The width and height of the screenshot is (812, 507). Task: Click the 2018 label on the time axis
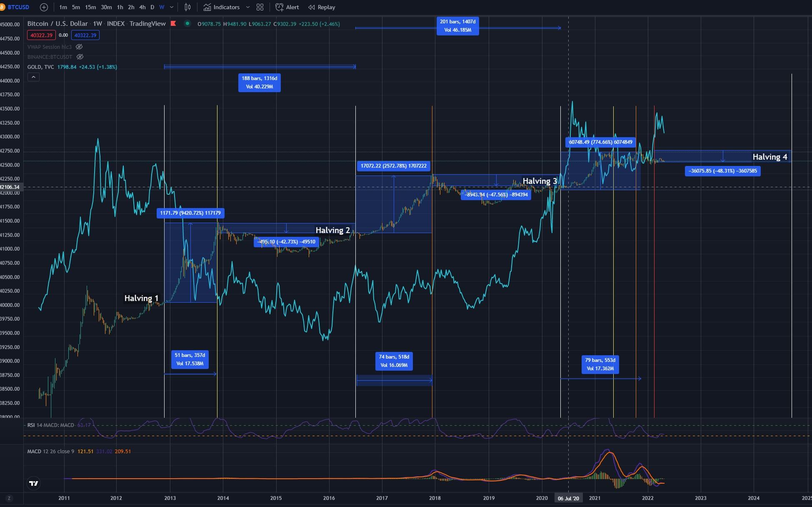tap(435, 498)
